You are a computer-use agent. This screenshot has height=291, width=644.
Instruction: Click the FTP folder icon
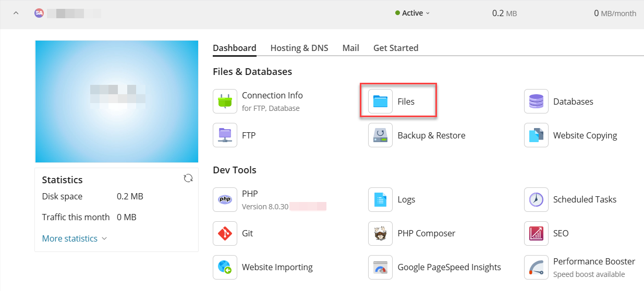click(x=225, y=135)
